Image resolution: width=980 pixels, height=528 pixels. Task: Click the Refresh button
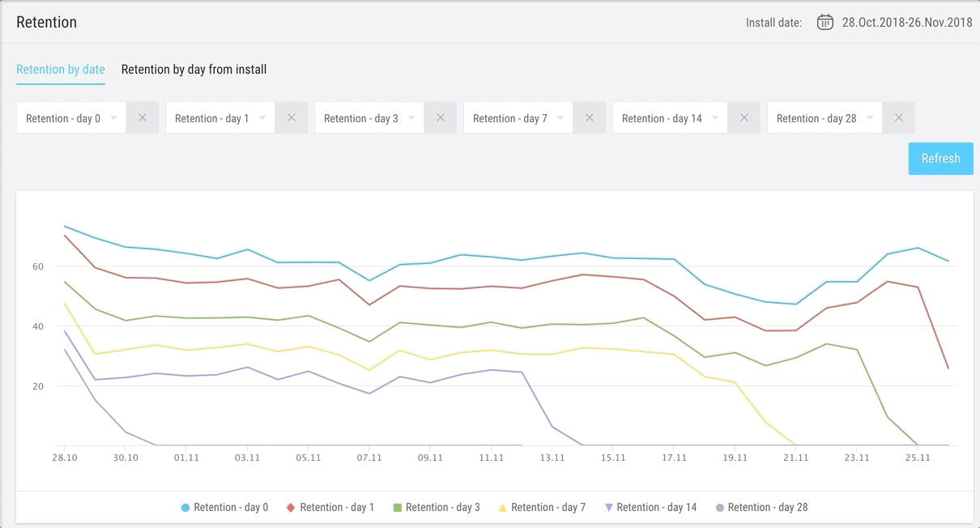(x=940, y=159)
